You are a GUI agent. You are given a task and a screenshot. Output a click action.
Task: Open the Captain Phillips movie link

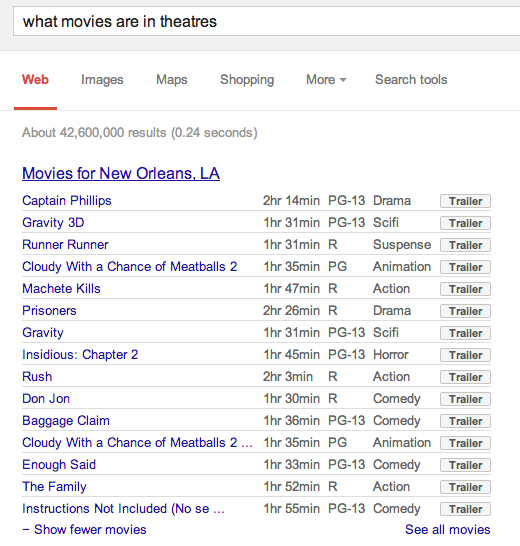67,201
